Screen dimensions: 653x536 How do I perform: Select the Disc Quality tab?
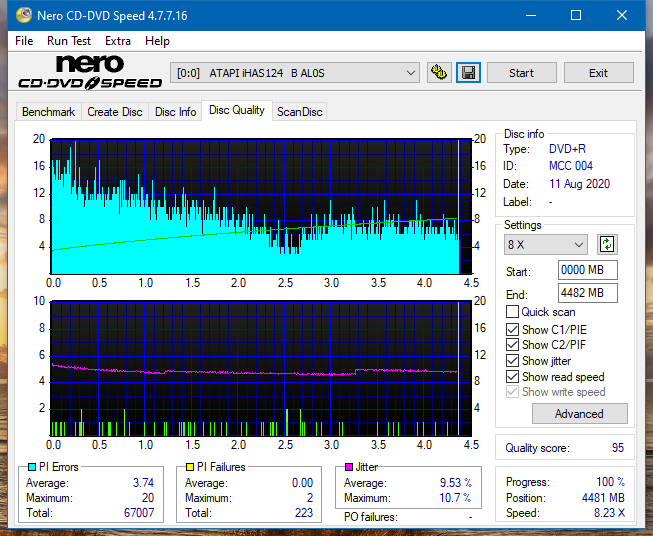pos(237,110)
